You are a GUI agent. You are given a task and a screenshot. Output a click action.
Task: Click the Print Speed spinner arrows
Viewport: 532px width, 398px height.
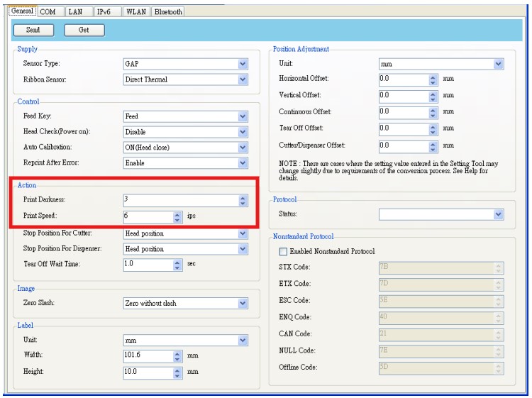(178, 216)
